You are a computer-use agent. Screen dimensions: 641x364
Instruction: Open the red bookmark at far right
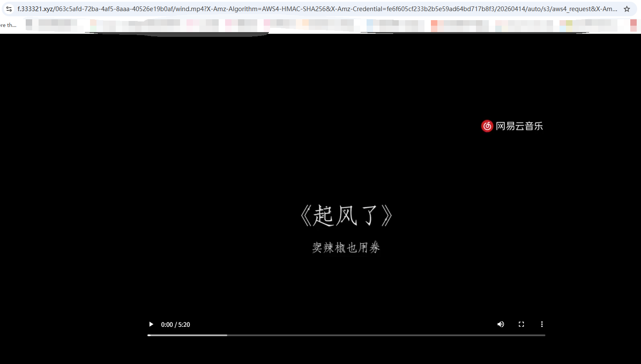[x=633, y=25]
